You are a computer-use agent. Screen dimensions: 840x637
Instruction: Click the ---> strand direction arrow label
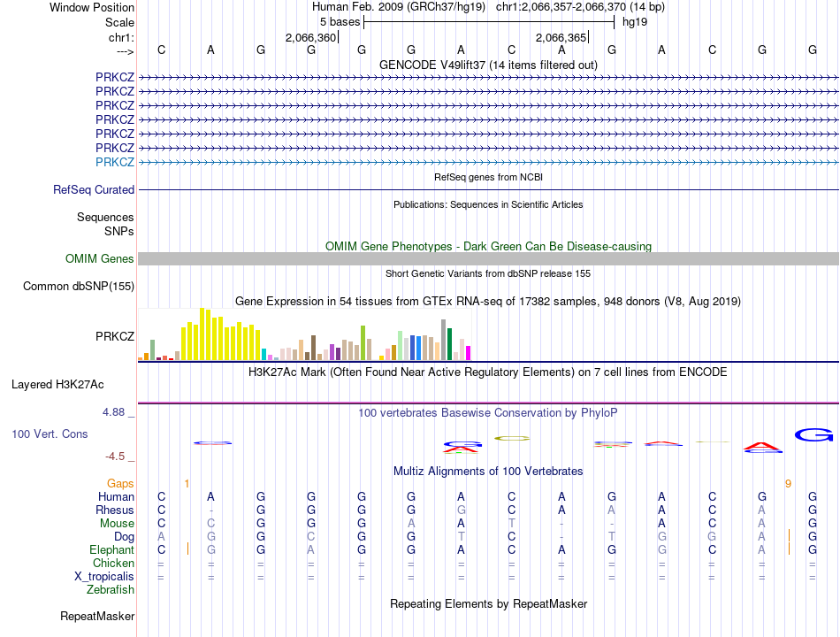click(125, 51)
